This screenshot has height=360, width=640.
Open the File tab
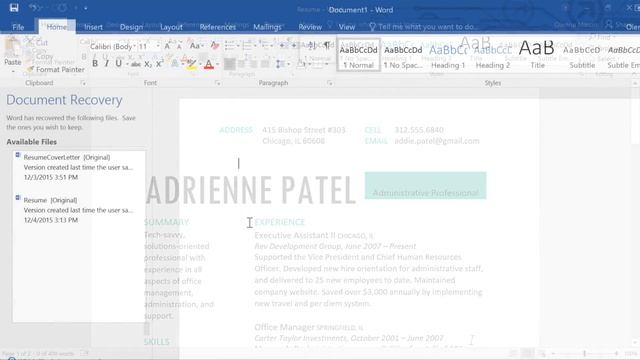(18, 27)
